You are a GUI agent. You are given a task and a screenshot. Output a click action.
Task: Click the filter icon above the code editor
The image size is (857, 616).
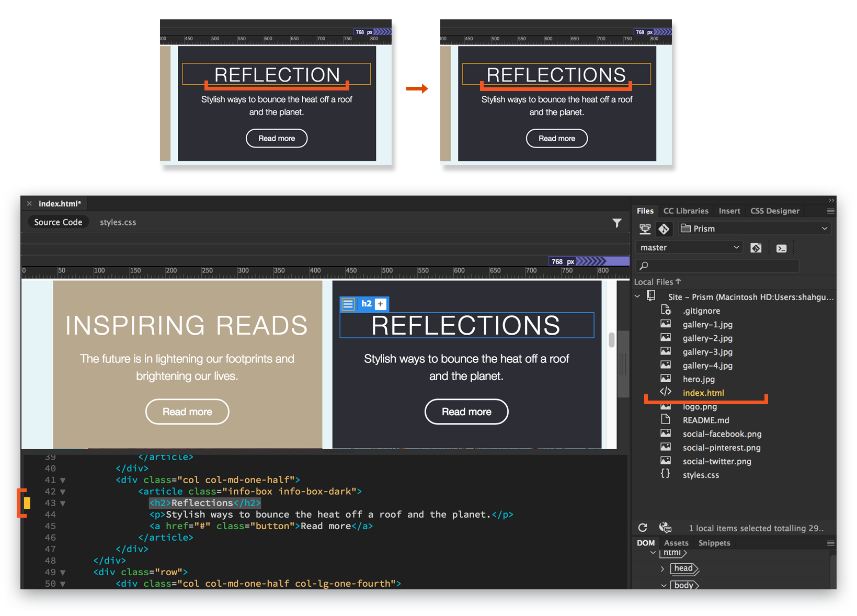click(618, 222)
